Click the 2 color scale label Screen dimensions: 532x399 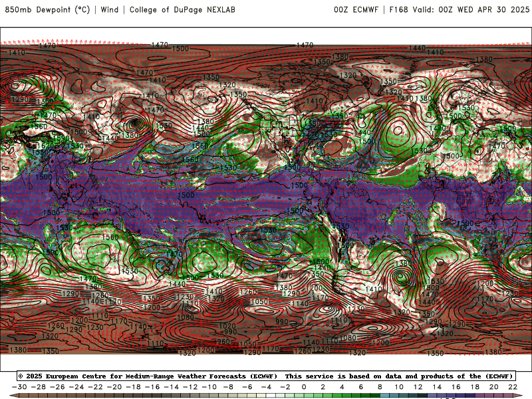(x=323, y=387)
